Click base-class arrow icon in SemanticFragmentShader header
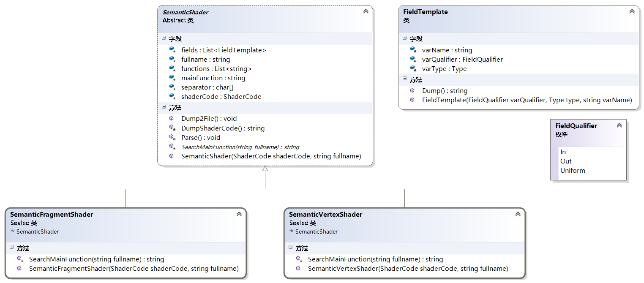 point(13,231)
